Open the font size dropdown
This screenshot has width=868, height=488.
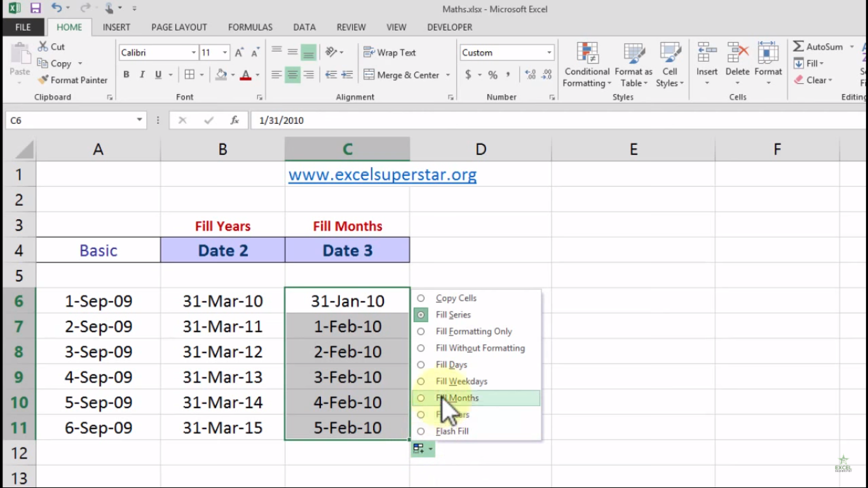(225, 53)
